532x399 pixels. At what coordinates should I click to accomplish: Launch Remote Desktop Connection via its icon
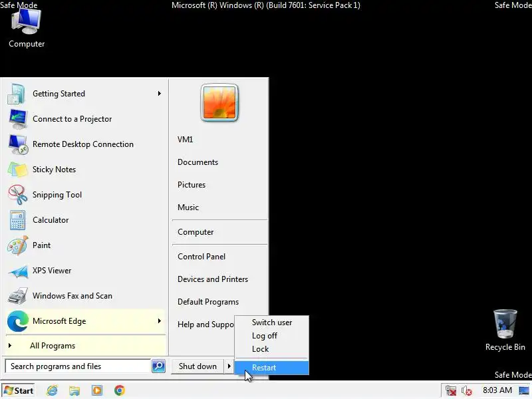point(18,144)
